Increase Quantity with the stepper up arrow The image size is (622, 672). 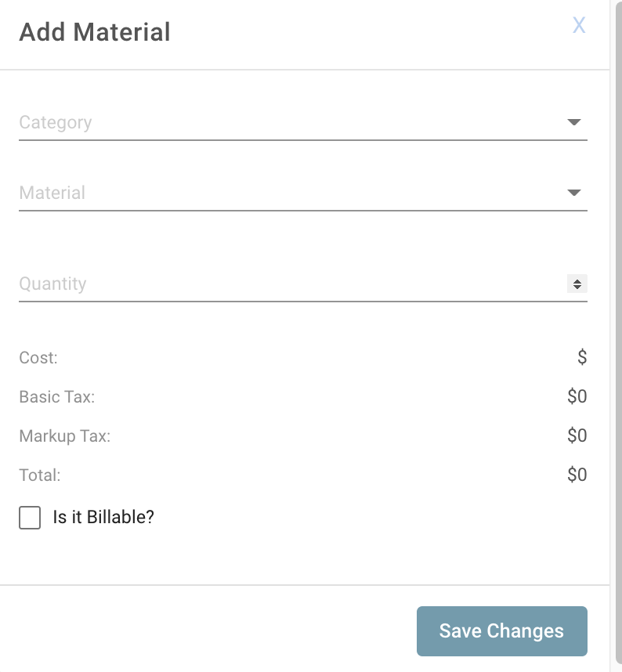[577, 280]
